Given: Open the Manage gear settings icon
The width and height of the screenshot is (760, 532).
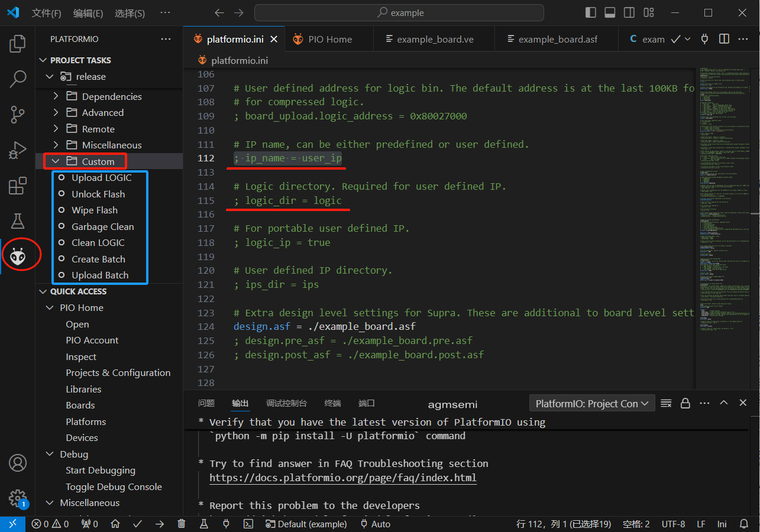Looking at the screenshot, I should (18, 498).
